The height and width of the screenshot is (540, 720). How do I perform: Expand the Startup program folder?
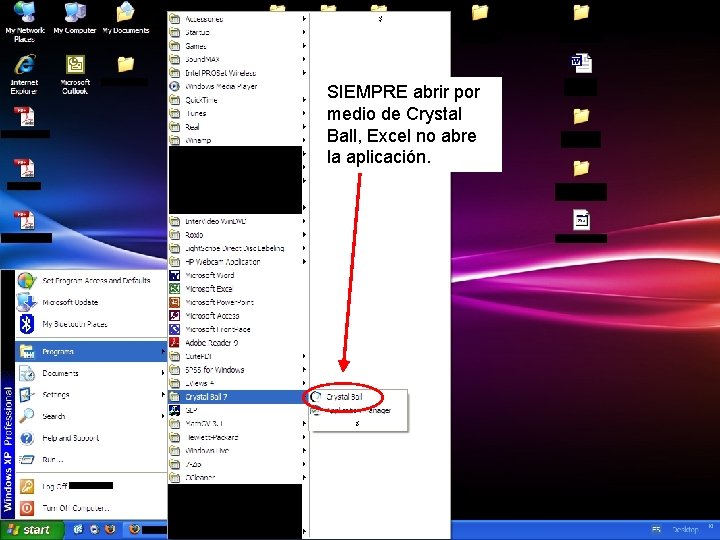pyautogui.click(x=238, y=32)
